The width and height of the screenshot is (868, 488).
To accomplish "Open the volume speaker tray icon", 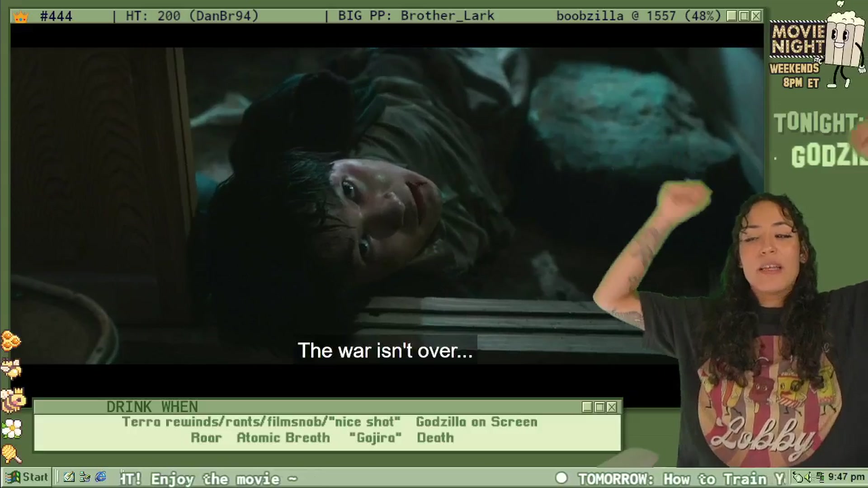I will point(808,477).
